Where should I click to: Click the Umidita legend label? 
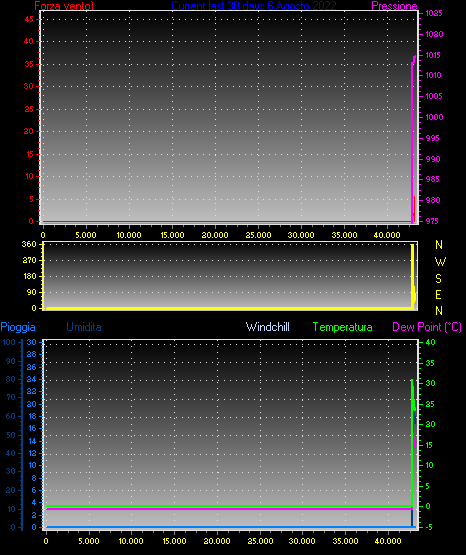84,327
